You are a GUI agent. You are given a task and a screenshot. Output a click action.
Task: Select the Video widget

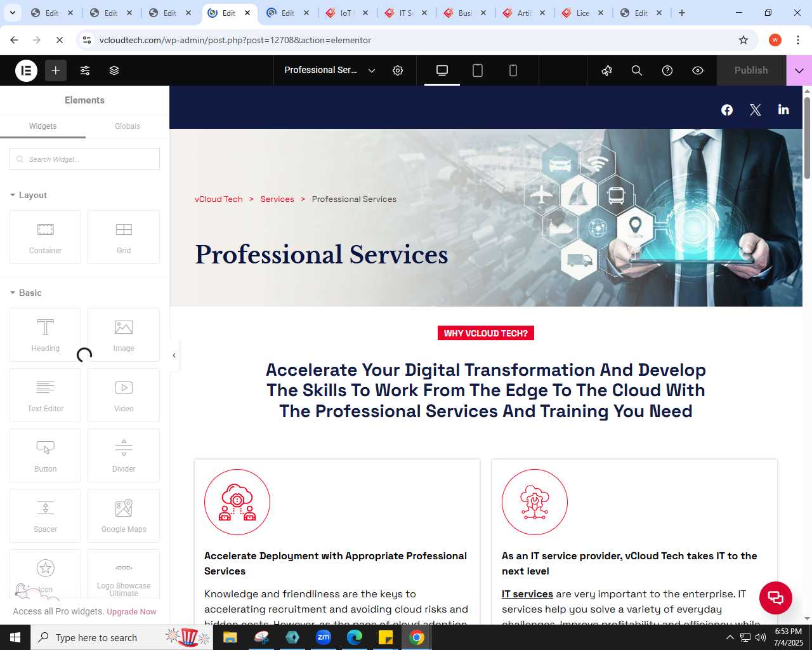[124, 395]
